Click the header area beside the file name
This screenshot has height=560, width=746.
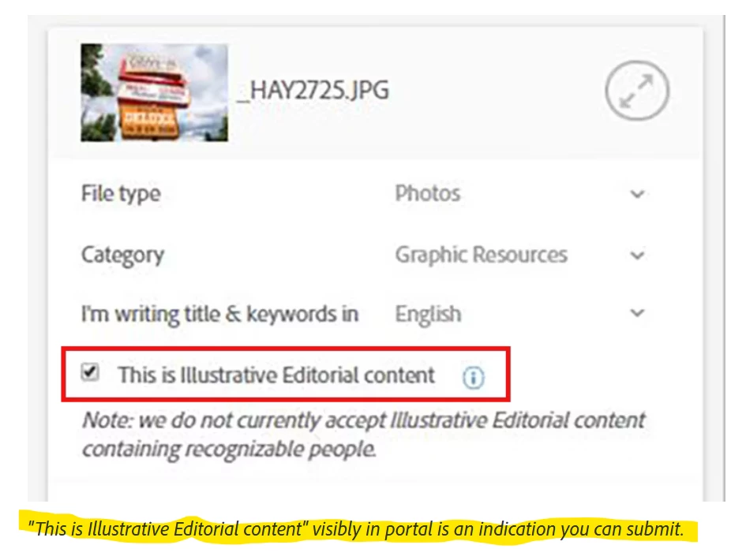point(495,91)
